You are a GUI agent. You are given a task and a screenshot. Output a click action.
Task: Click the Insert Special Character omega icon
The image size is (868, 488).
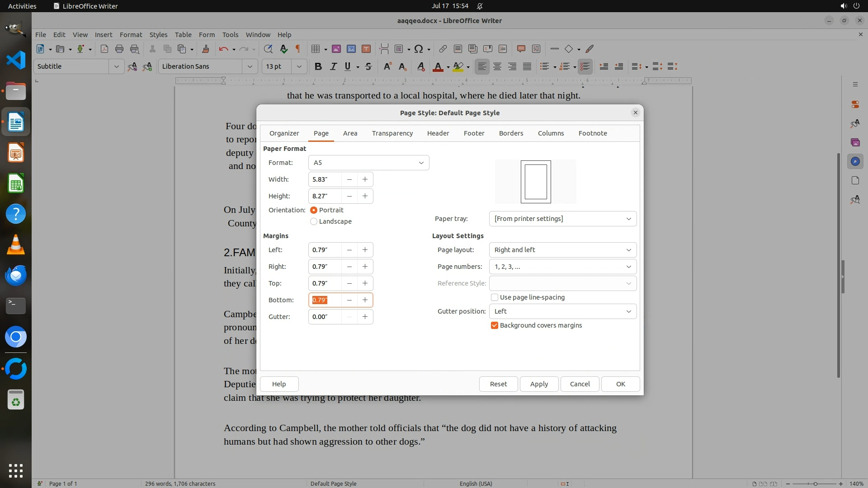coord(419,49)
